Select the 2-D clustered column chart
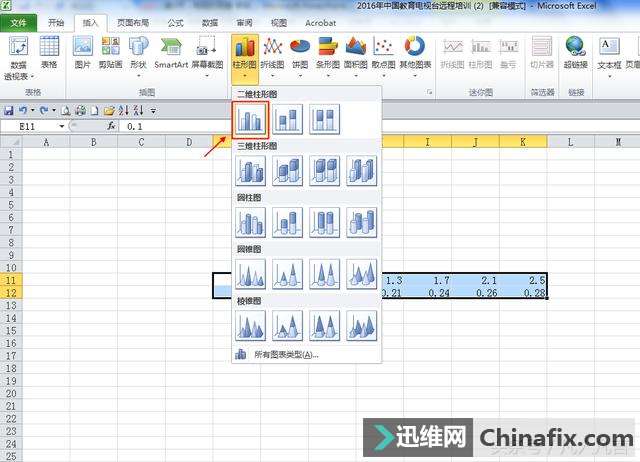Viewport: 640px width, 462px height. pyautogui.click(x=250, y=119)
